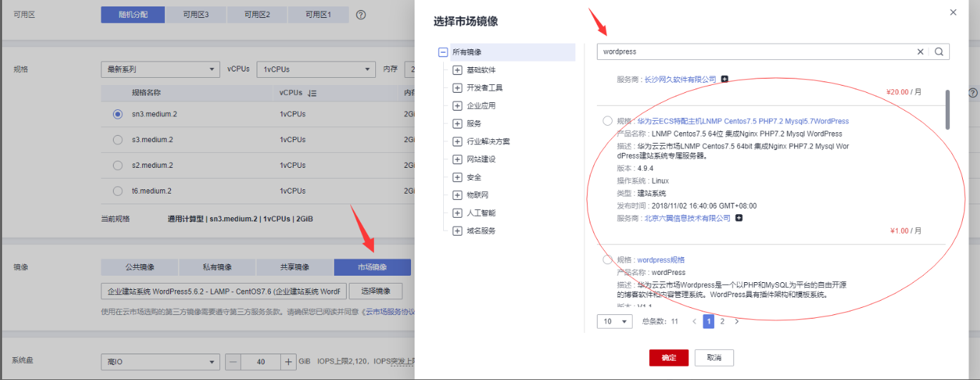
Task: Click the search magnifier icon
Action: coord(939,51)
